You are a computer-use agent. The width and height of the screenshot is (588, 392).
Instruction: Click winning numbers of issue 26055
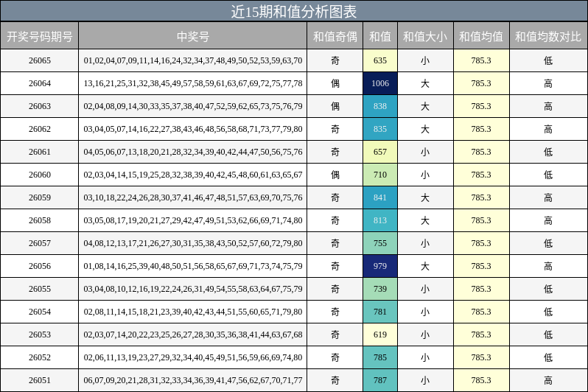(x=193, y=289)
